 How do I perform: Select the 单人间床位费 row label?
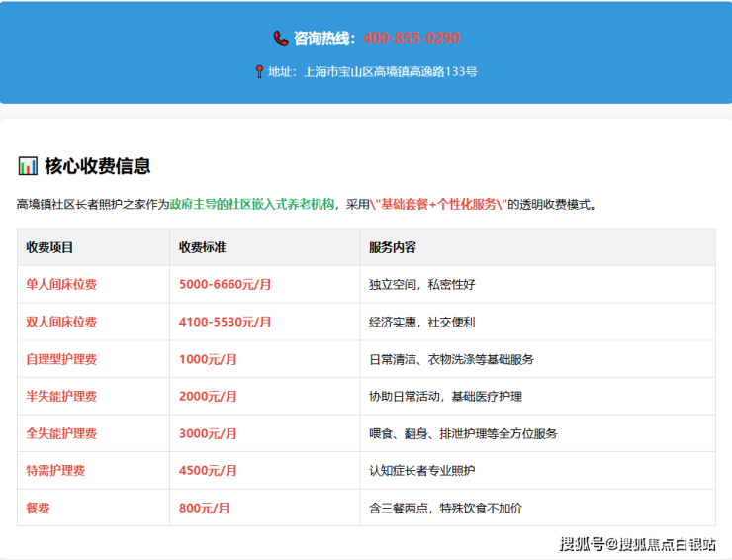pyautogui.click(x=61, y=285)
